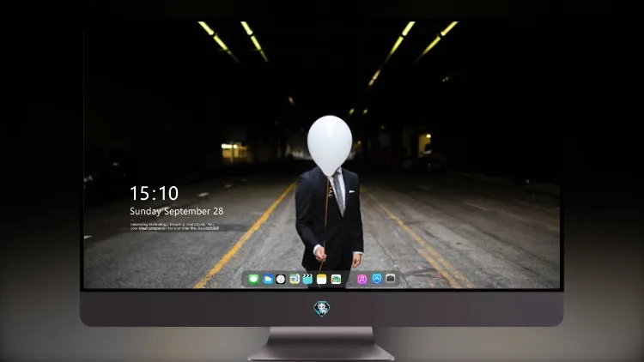Click the white balloon in the wallpaper
Image resolution: width=644 pixels, height=362 pixels.
[330, 145]
